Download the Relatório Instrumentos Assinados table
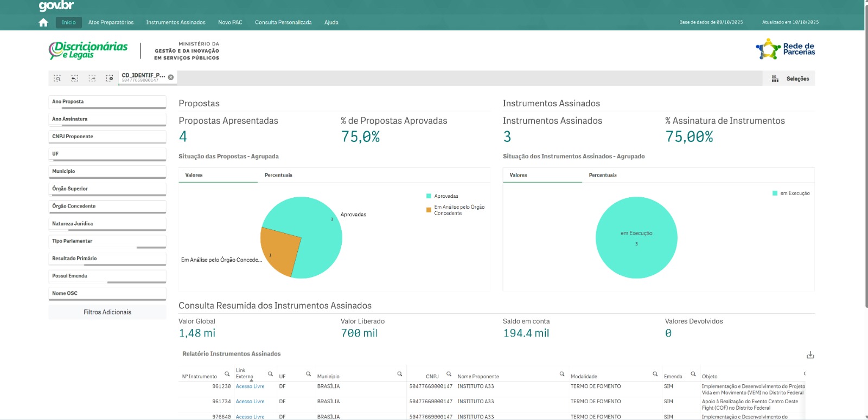The width and height of the screenshot is (868, 420). pyautogui.click(x=810, y=355)
